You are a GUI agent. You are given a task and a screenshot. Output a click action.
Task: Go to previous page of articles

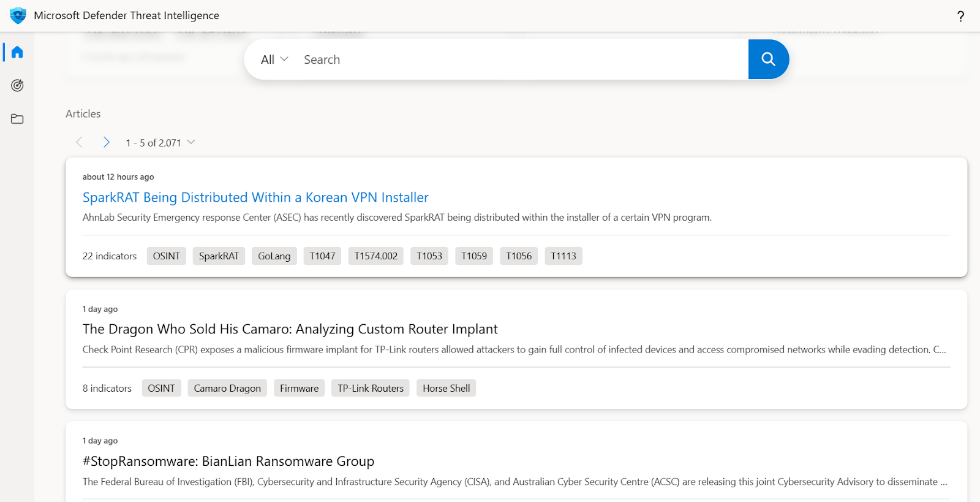point(79,142)
